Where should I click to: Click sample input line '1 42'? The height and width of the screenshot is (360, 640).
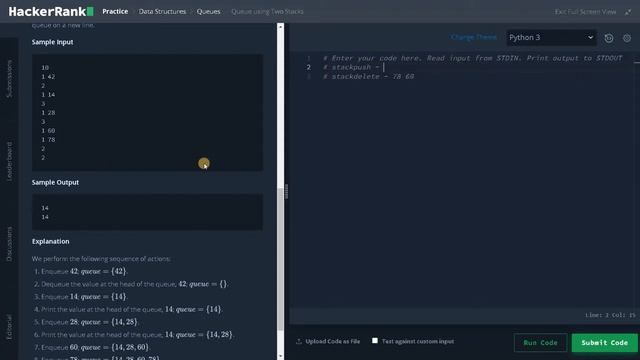48,77
